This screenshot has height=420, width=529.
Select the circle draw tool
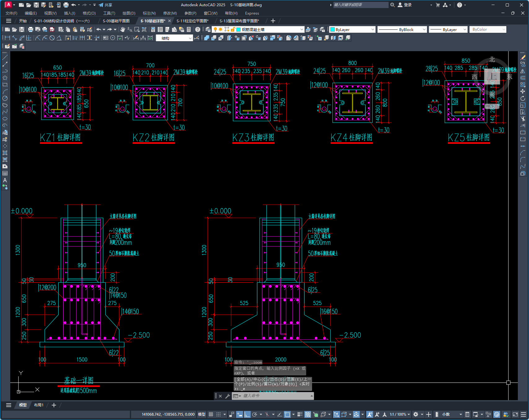(x=5, y=98)
